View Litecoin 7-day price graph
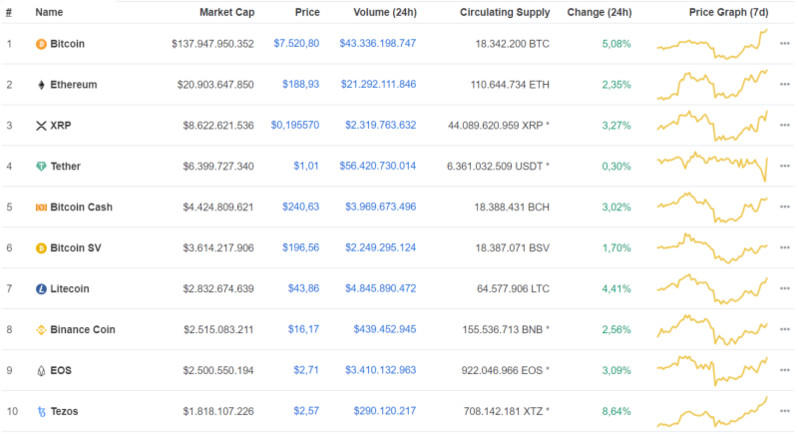The width and height of the screenshot is (798, 434). coord(712,289)
